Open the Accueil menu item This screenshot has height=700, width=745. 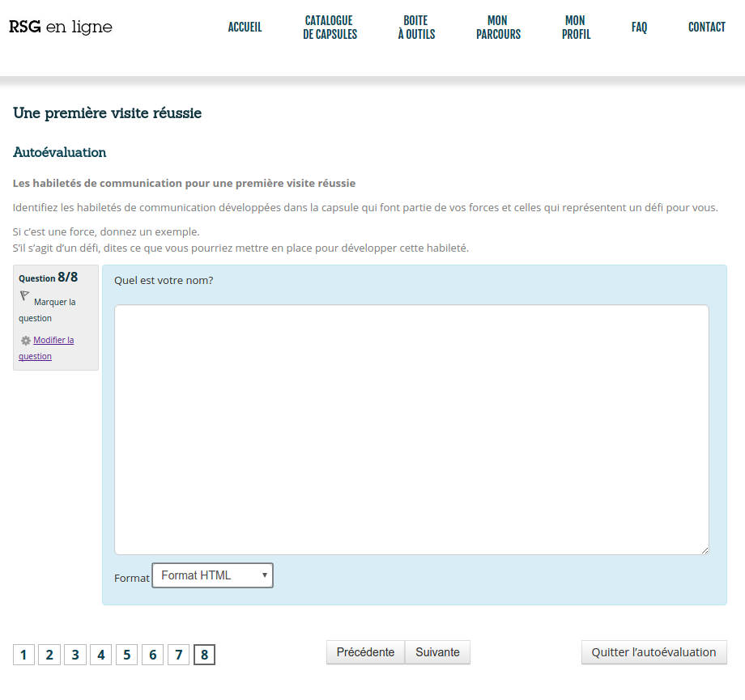245,27
